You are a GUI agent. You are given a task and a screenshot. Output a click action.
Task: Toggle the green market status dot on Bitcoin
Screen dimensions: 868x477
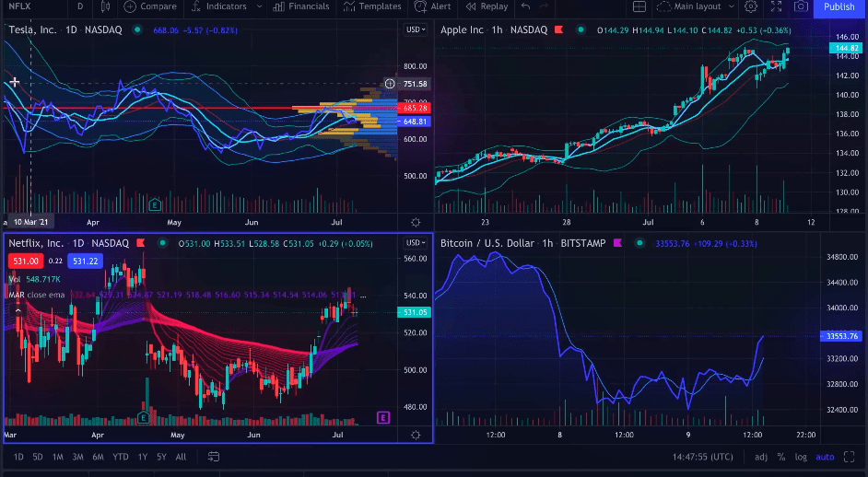[639, 243]
